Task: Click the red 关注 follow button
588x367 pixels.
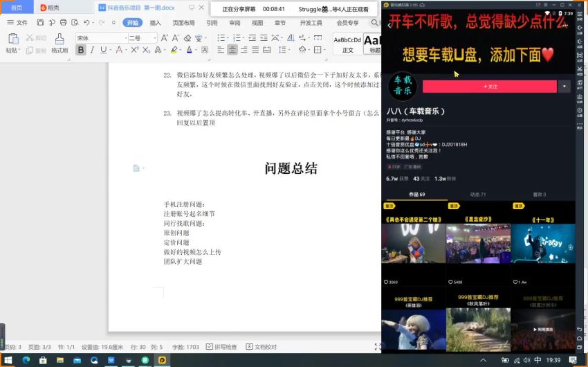Action: click(x=490, y=87)
